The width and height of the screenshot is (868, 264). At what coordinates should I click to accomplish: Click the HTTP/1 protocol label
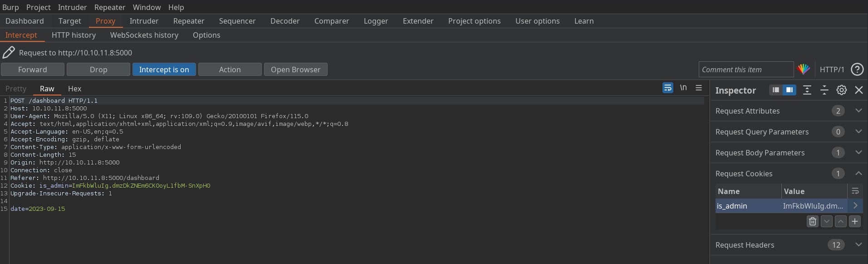(832, 70)
